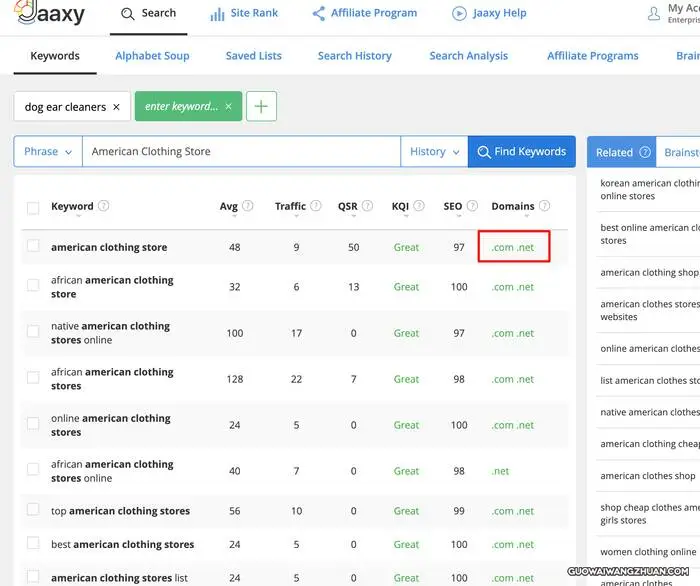Click QSR value 50

(354, 247)
